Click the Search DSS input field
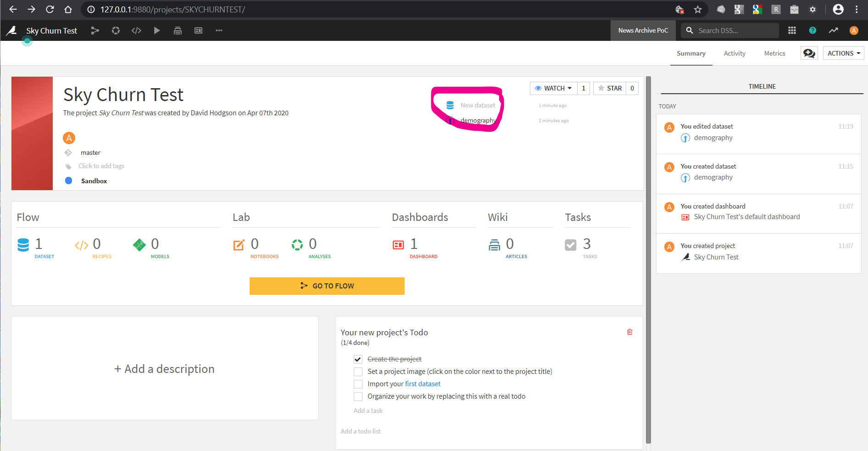The width and height of the screenshot is (868, 451). pyautogui.click(x=729, y=30)
